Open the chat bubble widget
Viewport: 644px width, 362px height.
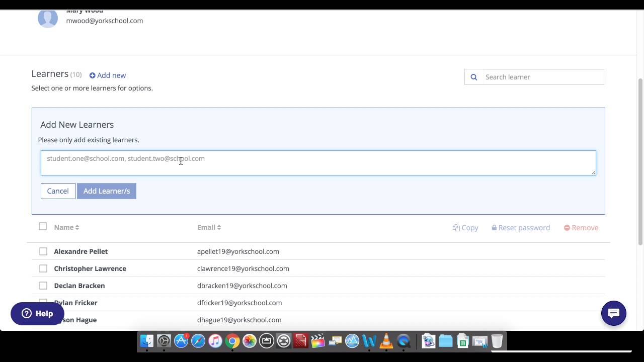pos(614,313)
